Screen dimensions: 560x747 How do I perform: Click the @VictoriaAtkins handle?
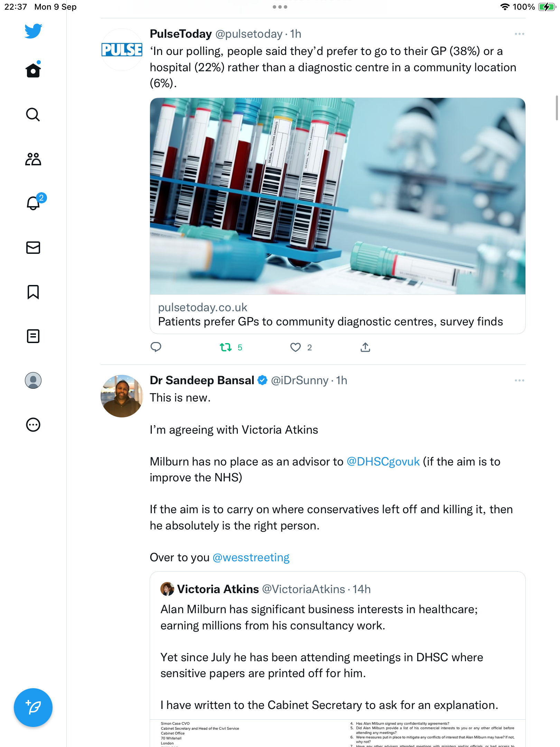coord(304,589)
